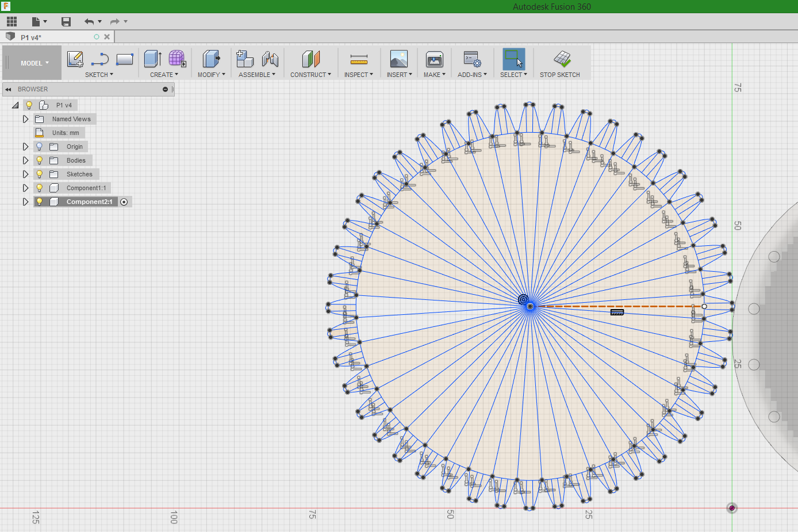Select the Sketches tree item label

click(79, 174)
